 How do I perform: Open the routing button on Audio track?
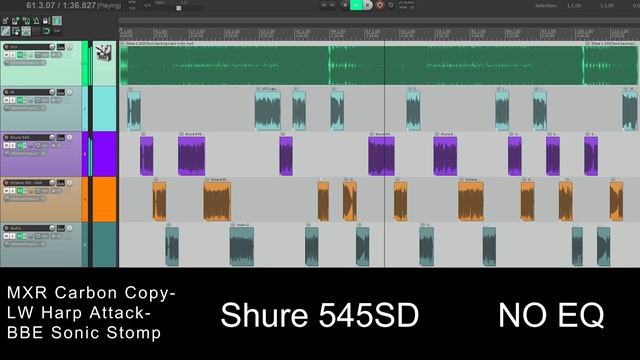[42, 236]
